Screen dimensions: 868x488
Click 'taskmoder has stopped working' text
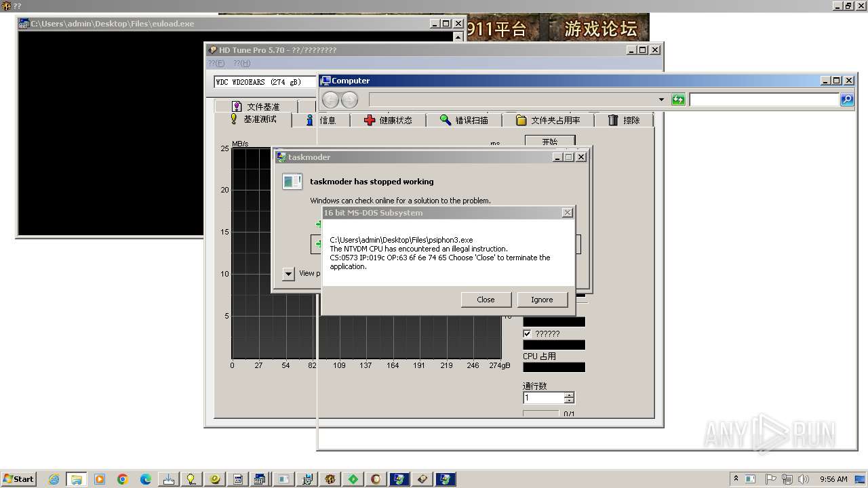coord(372,182)
